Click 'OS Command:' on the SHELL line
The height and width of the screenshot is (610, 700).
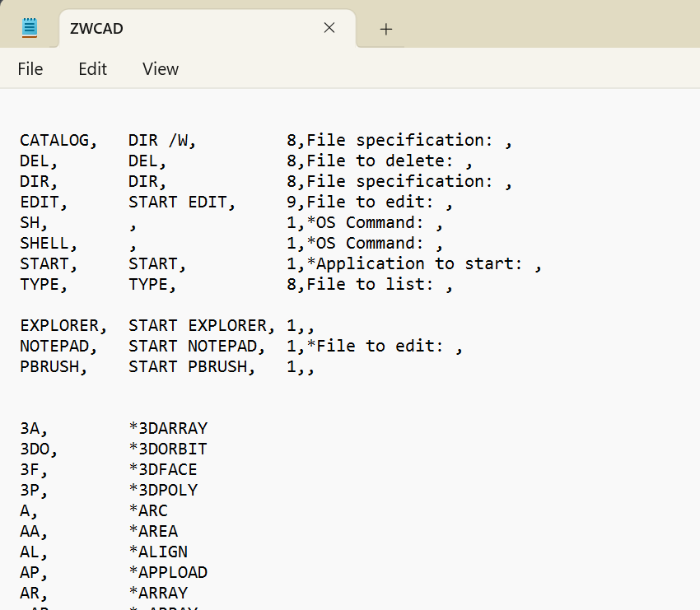370,243
